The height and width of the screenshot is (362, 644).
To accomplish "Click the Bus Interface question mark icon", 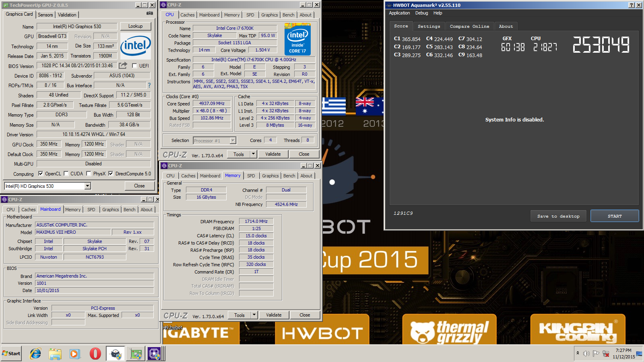I will pyautogui.click(x=149, y=85).
